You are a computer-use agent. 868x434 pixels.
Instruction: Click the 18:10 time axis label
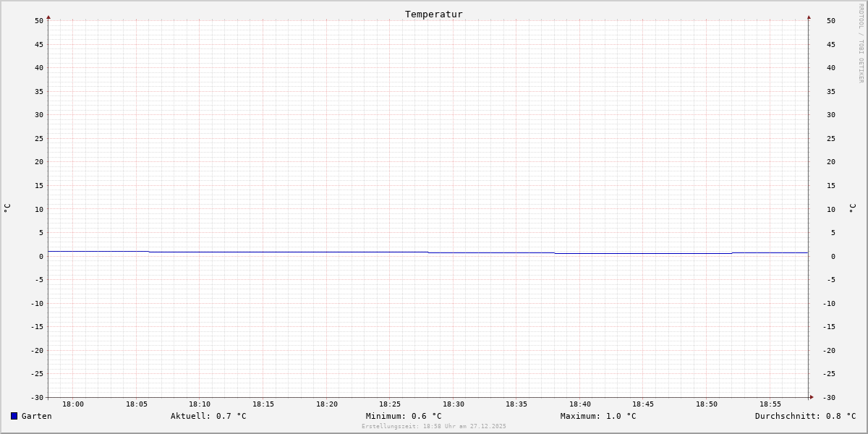[200, 404]
